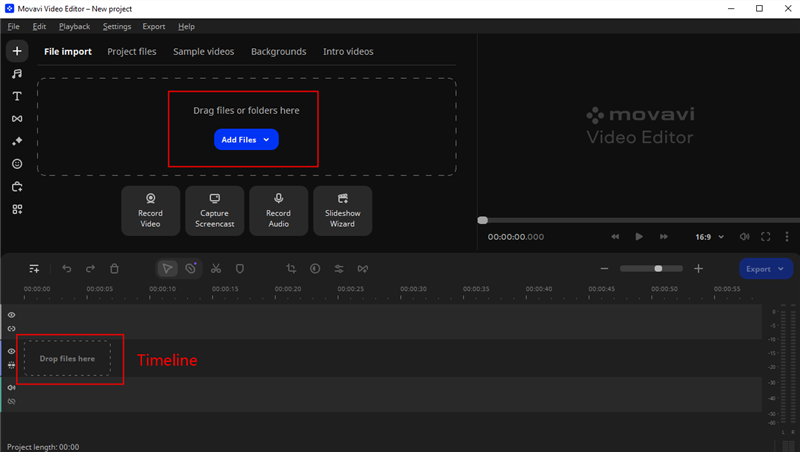Add a marker with shield icon
Image resolution: width=800 pixels, height=452 pixels.
click(x=240, y=269)
